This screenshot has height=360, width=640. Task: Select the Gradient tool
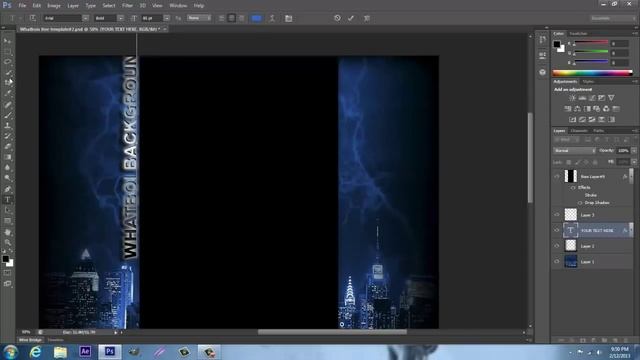(7, 157)
